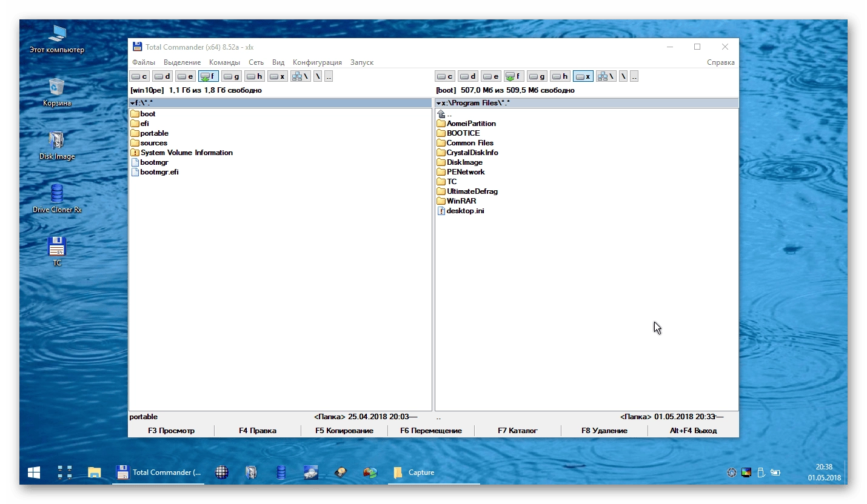Select the bootmgr file
The height and width of the screenshot is (504, 867).
click(x=150, y=162)
